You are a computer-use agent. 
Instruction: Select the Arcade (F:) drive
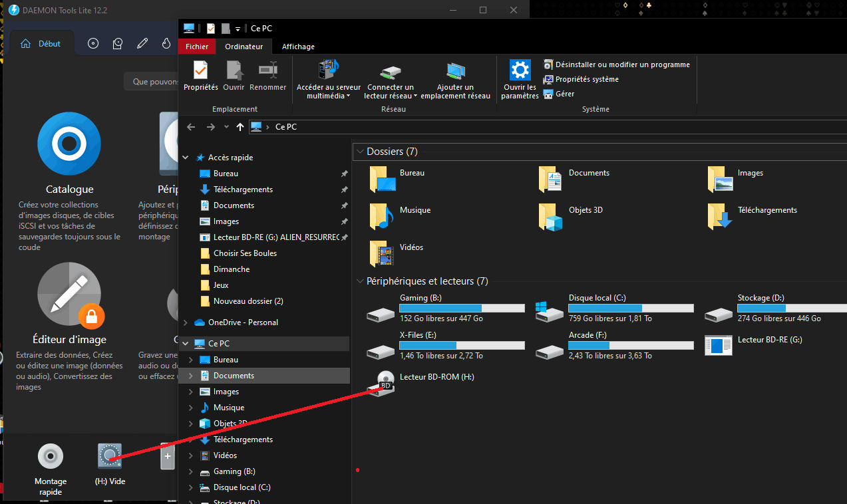click(615, 346)
